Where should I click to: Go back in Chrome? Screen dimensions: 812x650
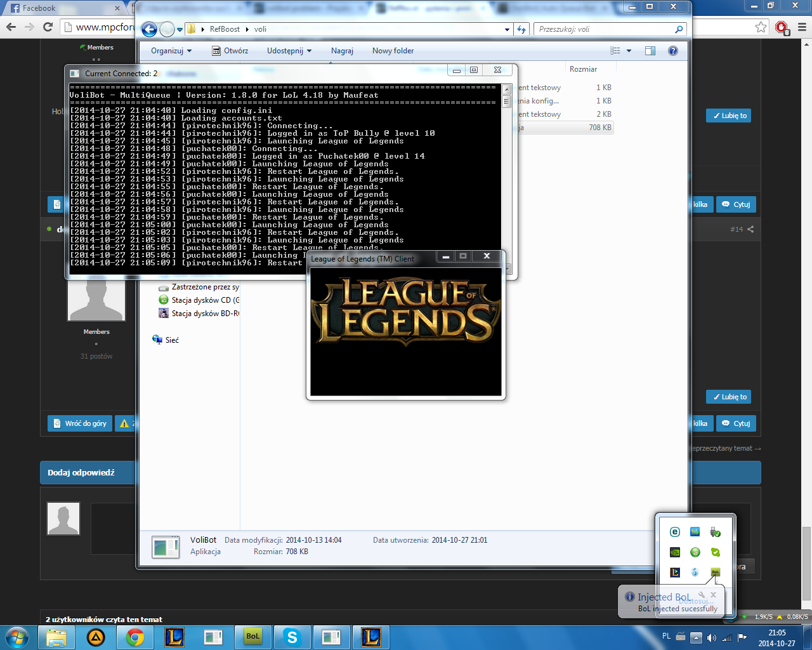[x=11, y=27]
